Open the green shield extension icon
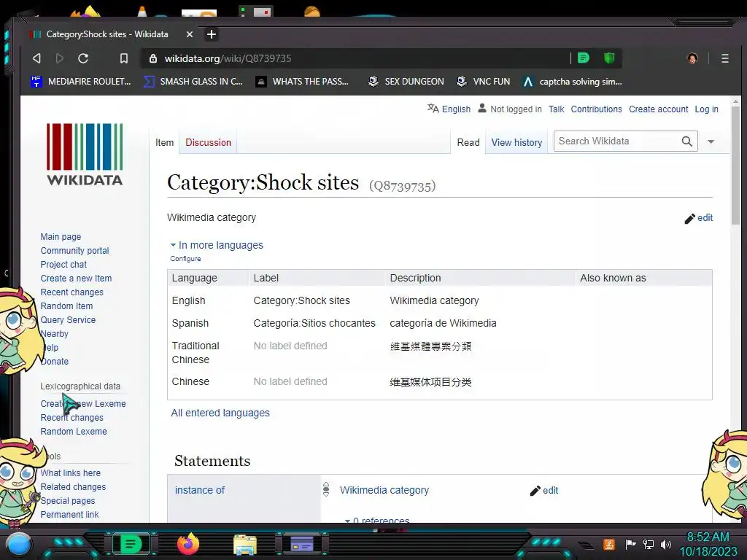The width and height of the screenshot is (747, 560). click(609, 58)
